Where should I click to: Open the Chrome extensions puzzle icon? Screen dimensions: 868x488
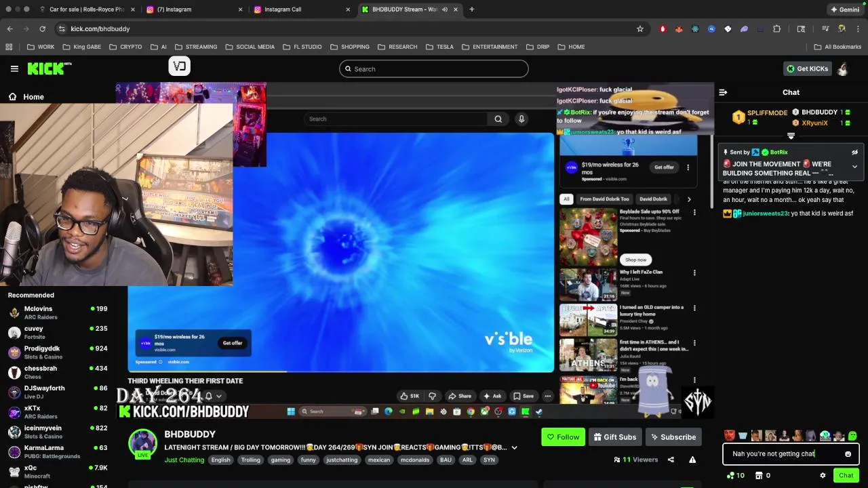pyautogui.click(x=777, y=29)
